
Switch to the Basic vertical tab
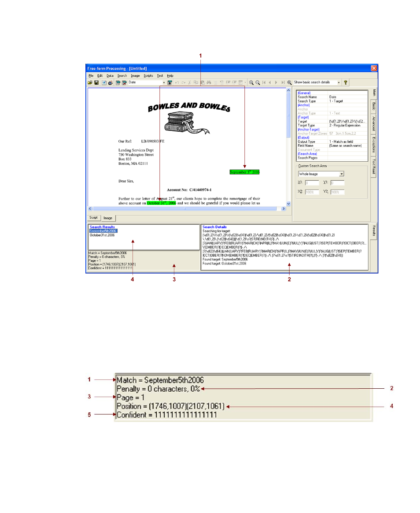click(374, 106)
